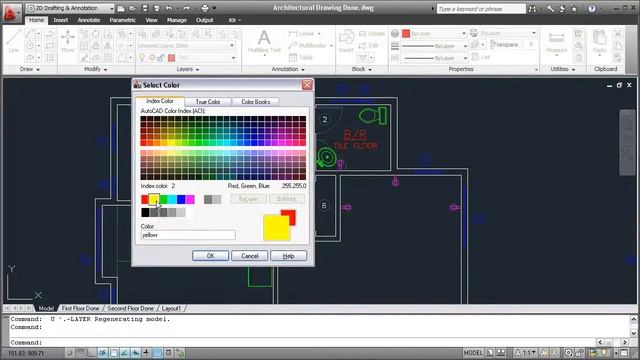This screenshot has width=640, height=360.
Task: Open the Unsaved Layer State dropdown
Action: pos(187,45)
